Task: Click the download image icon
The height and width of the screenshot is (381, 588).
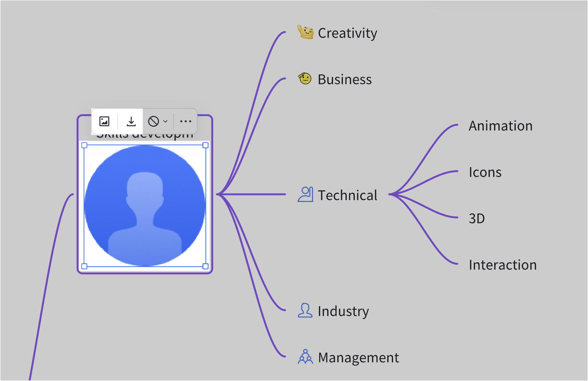Action: coord(131,121)
